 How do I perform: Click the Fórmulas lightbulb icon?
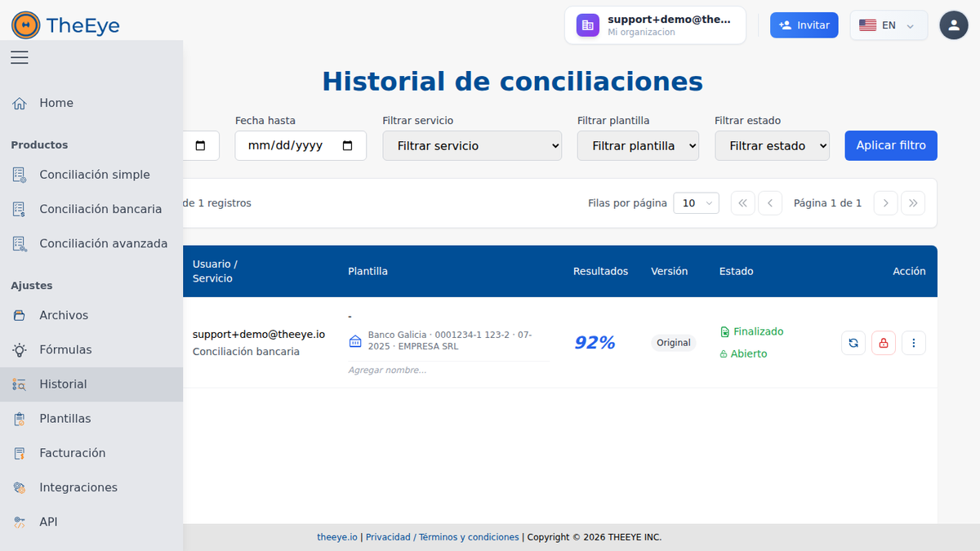click(20, 349)
